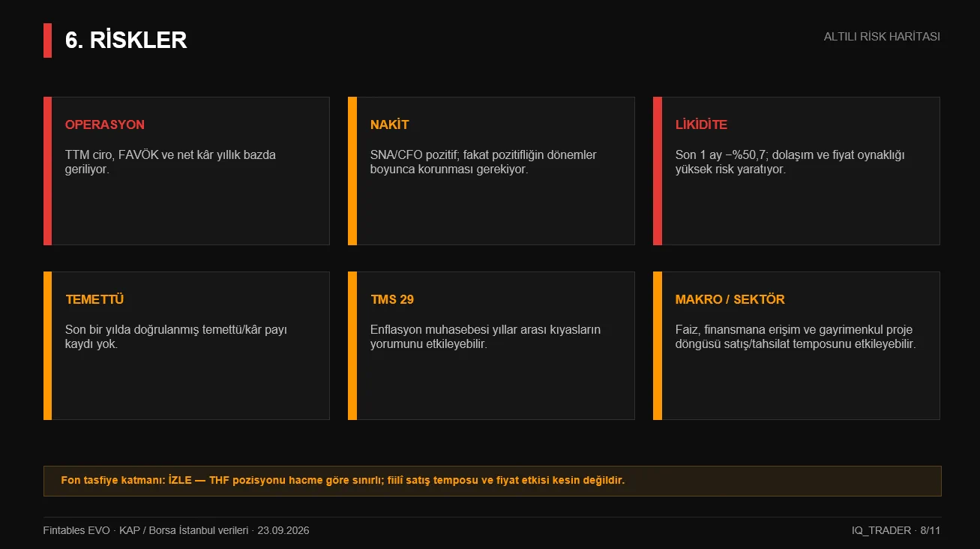The height and width of the screenshot is (549, 980).
Task: Click the 'ALTILI RİSK HARİTASI' header label
Action: tap(882, 37)
